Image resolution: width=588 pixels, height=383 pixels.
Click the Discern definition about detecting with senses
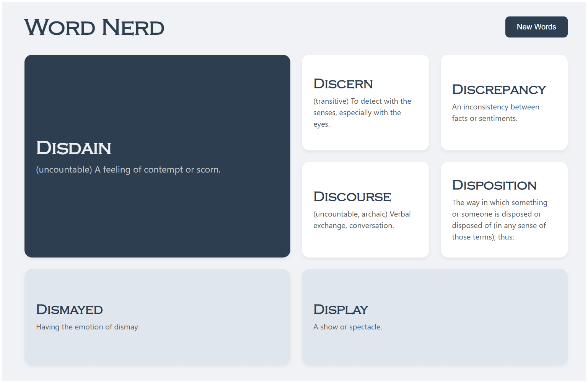362,112
